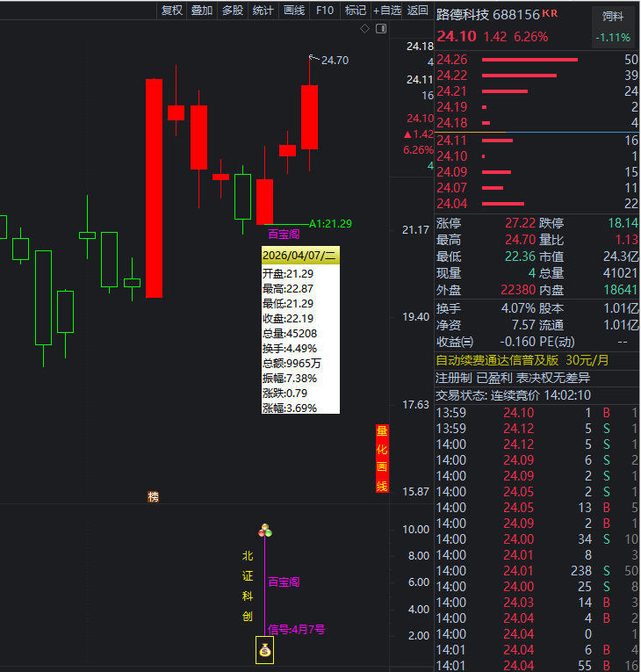Click the money bag signal icon
641x672 pixels.
[264, 650]
